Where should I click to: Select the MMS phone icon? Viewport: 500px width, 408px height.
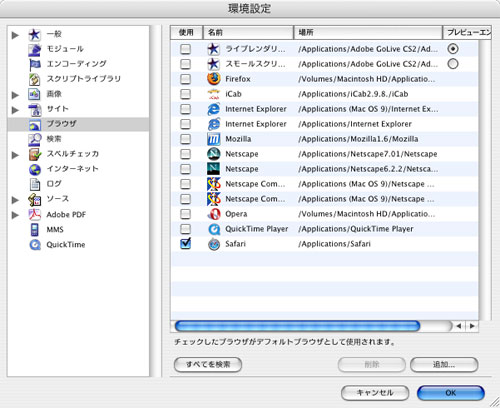point(34,230)
